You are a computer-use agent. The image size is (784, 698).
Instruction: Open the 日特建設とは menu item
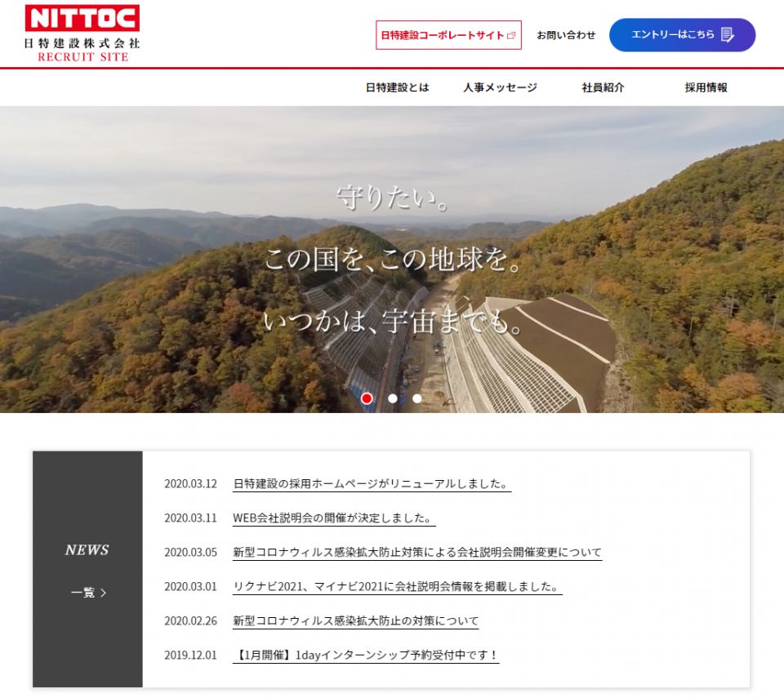click(398, 87)
